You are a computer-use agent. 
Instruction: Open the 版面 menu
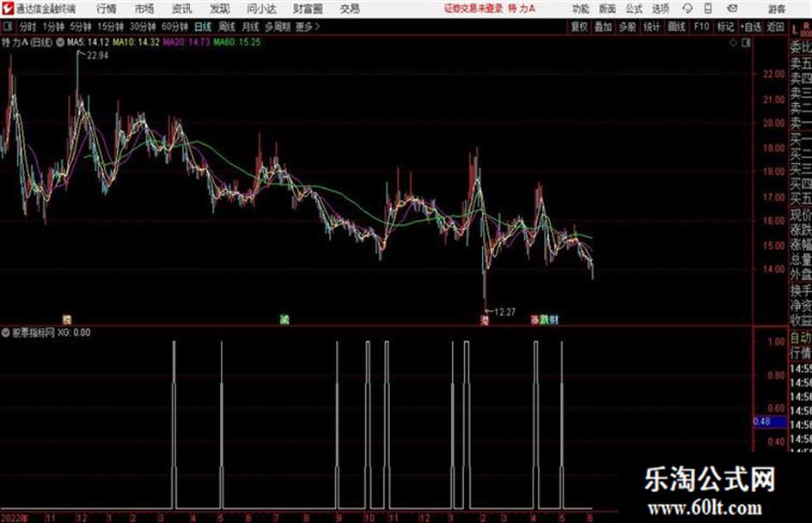click(607, 9)
